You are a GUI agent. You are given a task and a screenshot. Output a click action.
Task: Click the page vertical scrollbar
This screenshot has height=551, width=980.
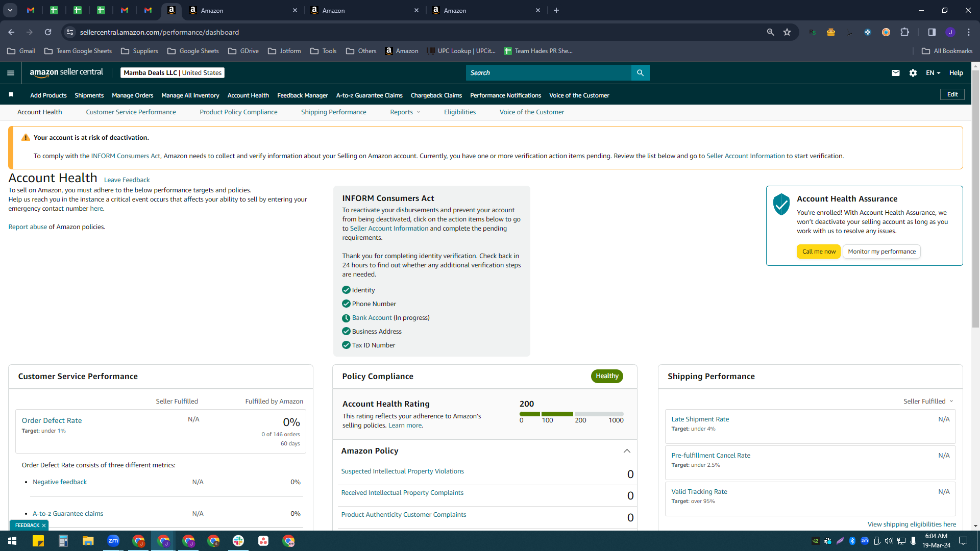point(975,199)
